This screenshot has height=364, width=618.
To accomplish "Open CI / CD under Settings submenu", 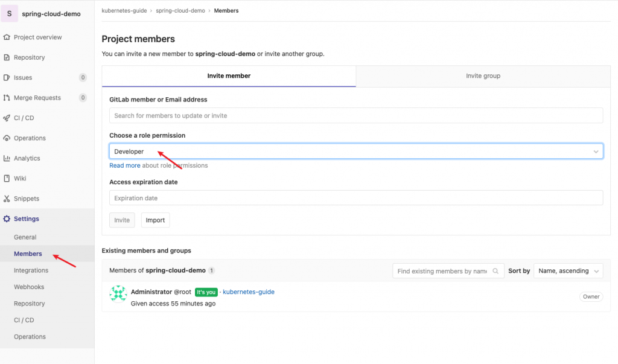I will [x=24, y=320].
